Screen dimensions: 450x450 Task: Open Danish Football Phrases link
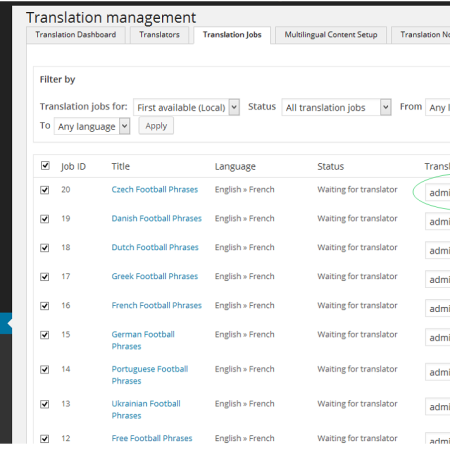[157, 218]
